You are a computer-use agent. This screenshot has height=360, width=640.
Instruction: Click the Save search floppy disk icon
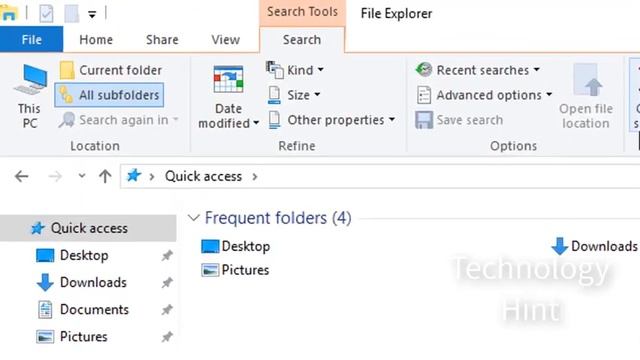pyautogui.click(x=424, y=120)
